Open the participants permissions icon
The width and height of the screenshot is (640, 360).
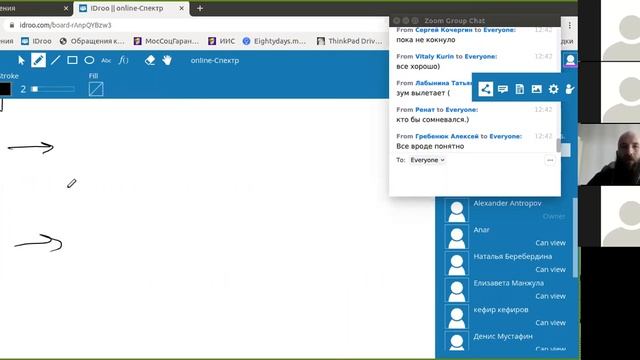(x=570, y=89)
